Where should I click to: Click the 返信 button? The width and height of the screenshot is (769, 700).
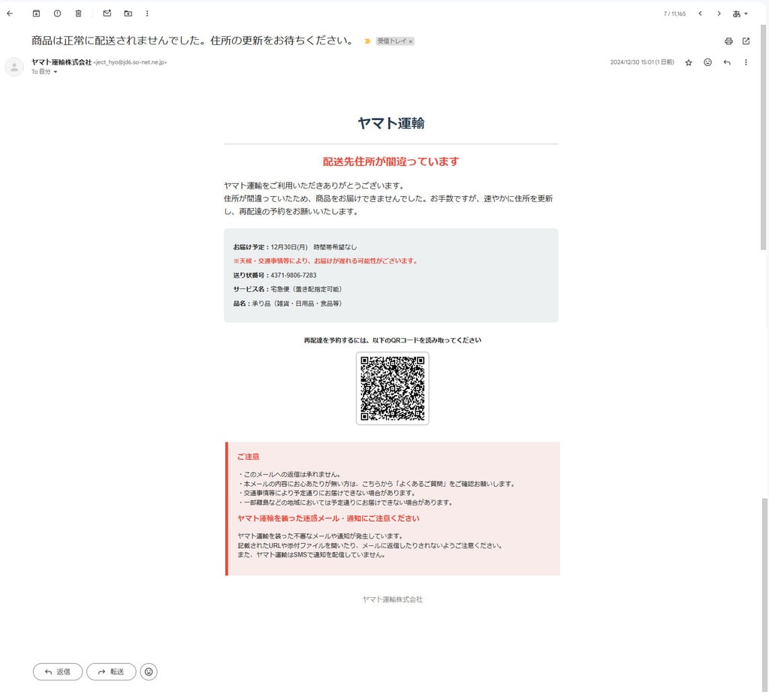(58, 671)
